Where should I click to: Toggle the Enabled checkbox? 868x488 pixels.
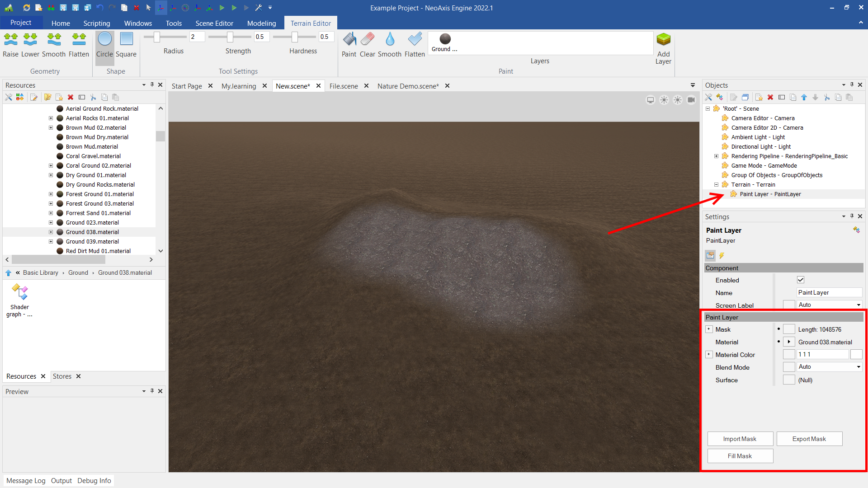coord(801,280)
